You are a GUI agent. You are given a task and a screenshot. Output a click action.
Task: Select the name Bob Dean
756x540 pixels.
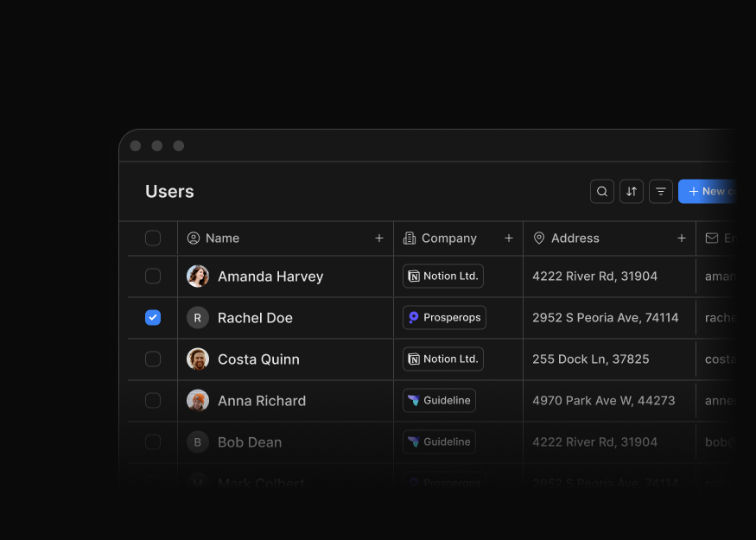pos(250,442)
